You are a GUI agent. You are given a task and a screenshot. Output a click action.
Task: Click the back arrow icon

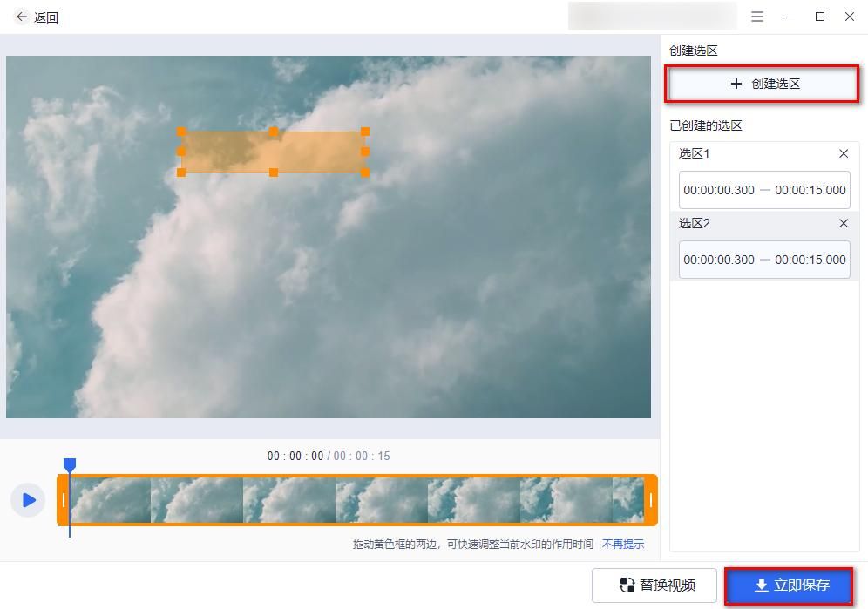(22, 17)
